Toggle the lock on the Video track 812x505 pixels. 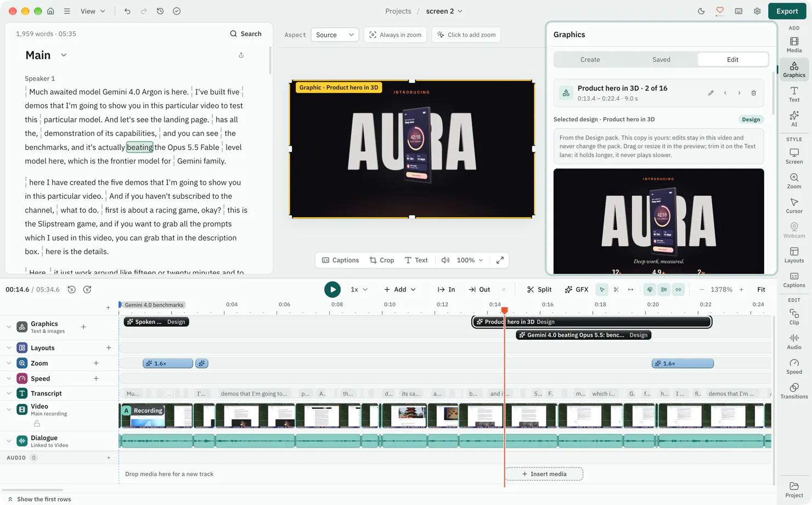click(37, 423)
